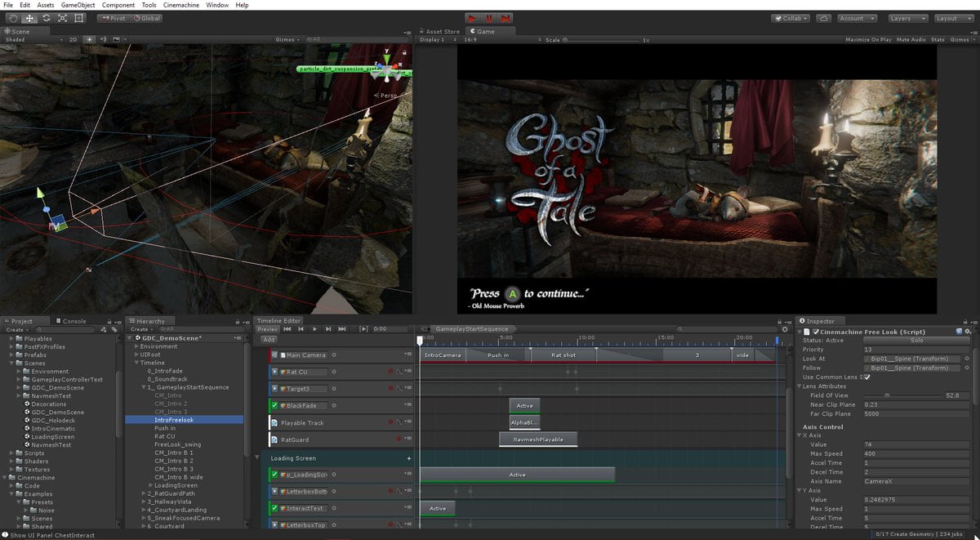Expand the Rat CU track

(x=274, y=372)
